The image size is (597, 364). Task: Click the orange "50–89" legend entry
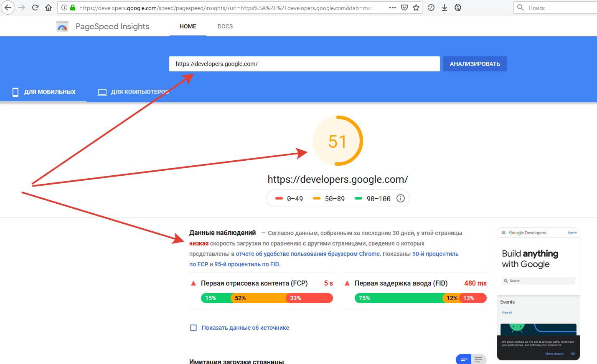point(329,199)
